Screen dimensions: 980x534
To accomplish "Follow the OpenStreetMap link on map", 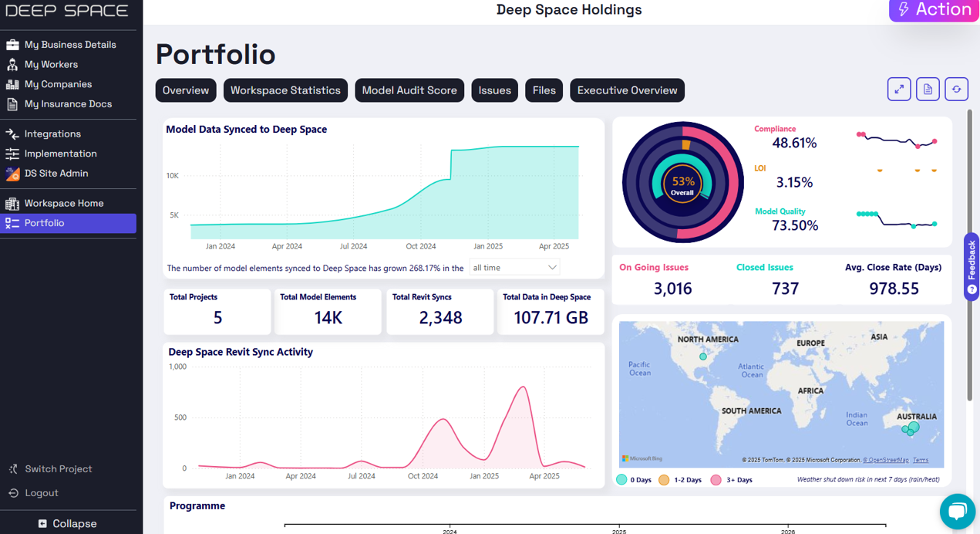I will pyautogui.click(x=886, y=460).
